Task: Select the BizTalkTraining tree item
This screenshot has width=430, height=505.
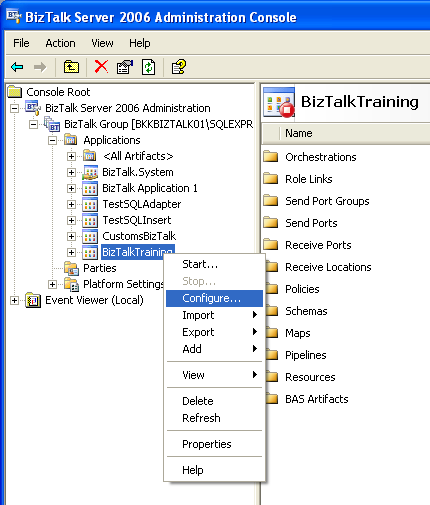Action: click(x=138, y=252)
